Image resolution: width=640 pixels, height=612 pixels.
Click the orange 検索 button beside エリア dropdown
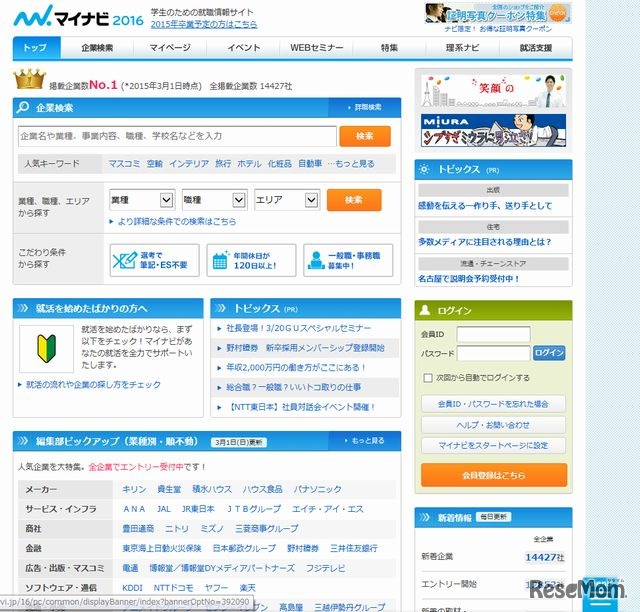point(354,200)
